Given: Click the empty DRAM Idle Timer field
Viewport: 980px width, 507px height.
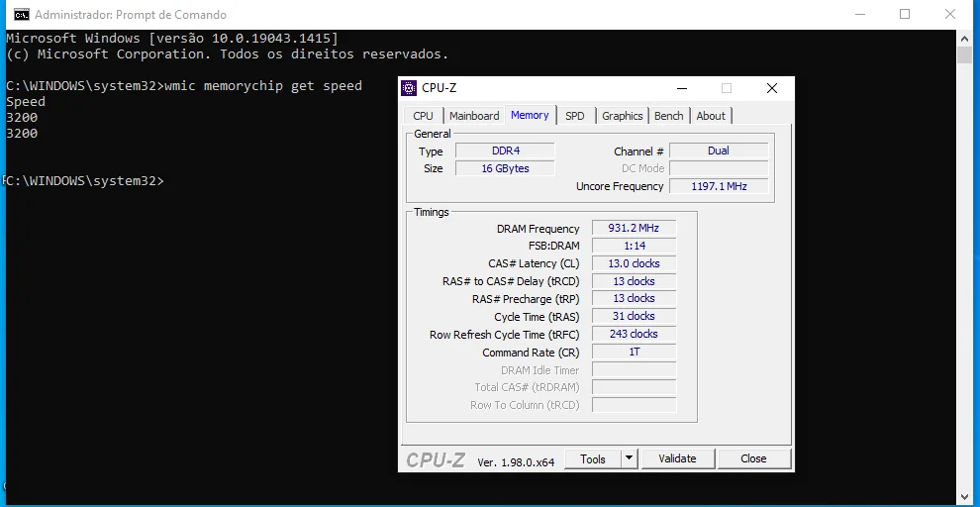Looking at the screenshot, I should (634, 369).
